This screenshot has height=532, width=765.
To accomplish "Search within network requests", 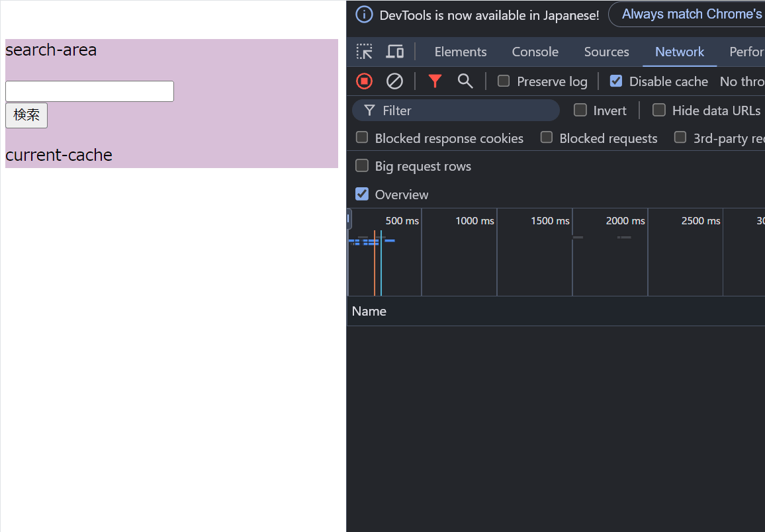I will coord(465,81).
